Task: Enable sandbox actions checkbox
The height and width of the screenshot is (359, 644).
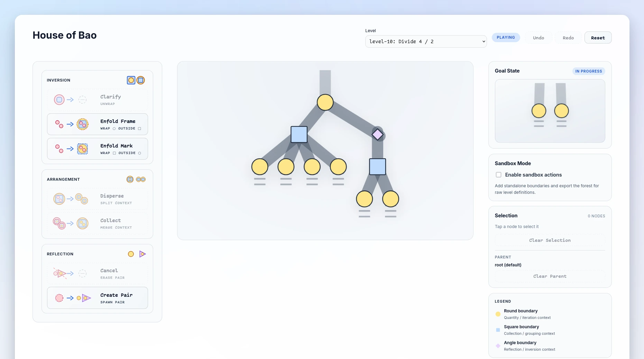Action: point(498,175)
